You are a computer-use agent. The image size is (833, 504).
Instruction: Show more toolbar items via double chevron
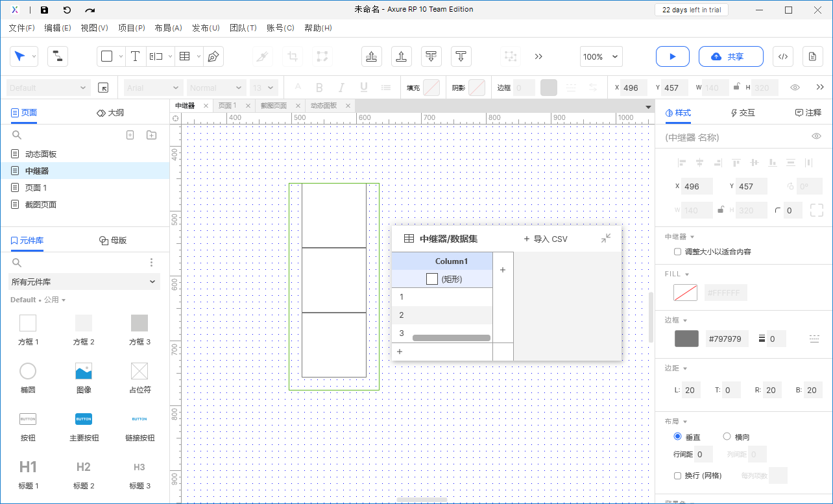click(x=538, y=56)
